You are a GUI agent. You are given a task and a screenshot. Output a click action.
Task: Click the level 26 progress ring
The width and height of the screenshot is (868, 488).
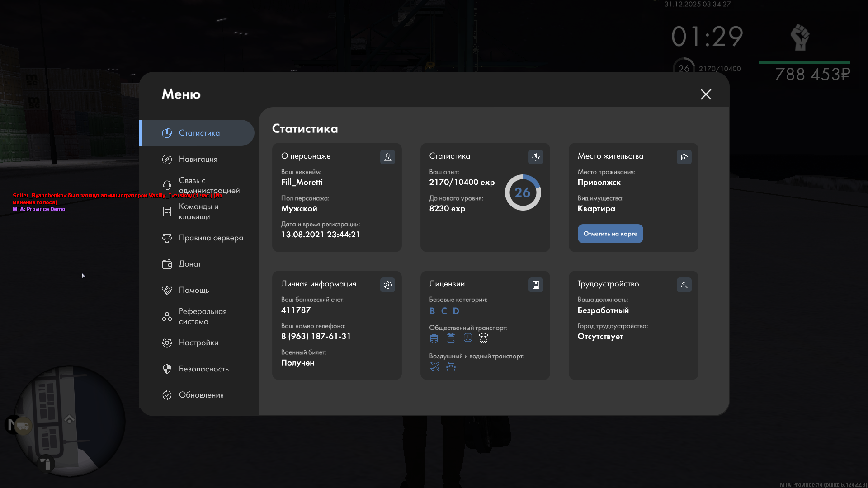point(523,193)
